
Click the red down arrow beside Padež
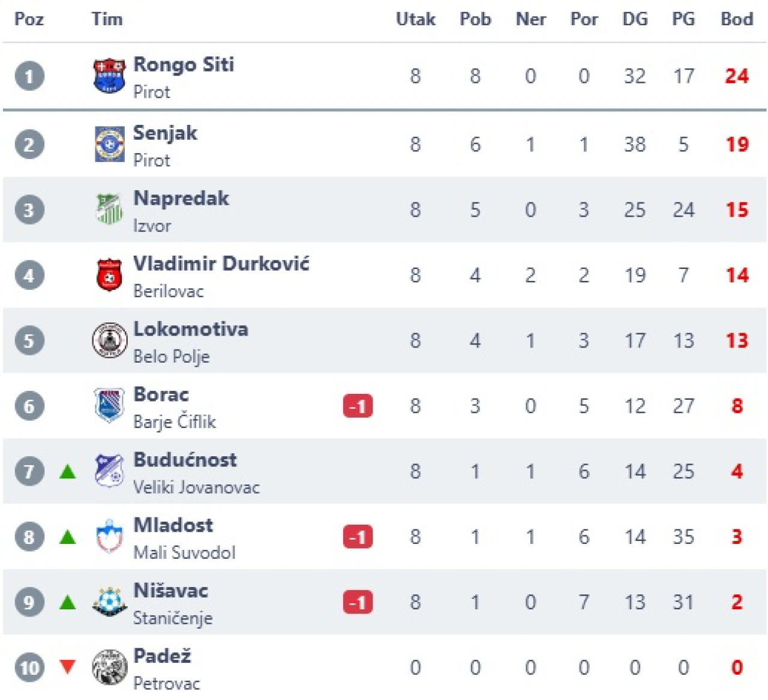tap(68, 666)
